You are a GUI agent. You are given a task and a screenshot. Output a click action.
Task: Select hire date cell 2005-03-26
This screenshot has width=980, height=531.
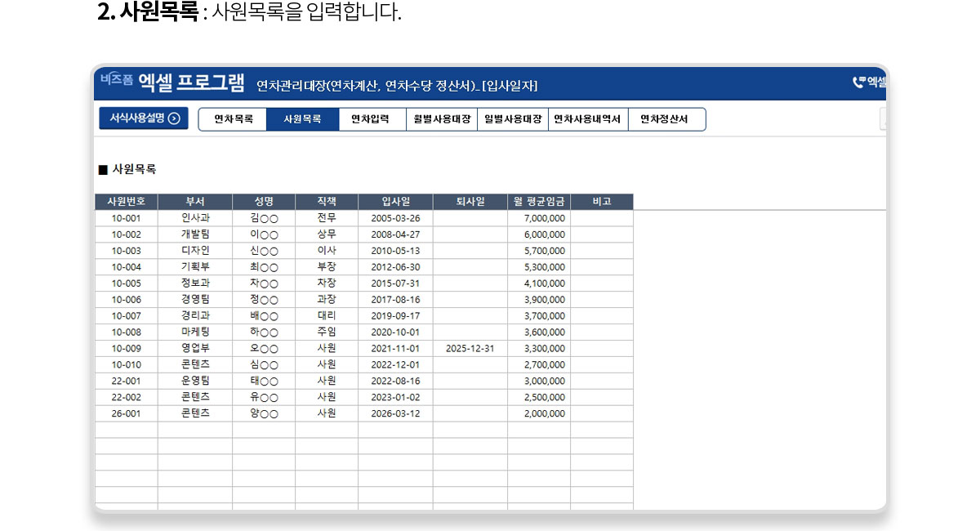[395, 218]
